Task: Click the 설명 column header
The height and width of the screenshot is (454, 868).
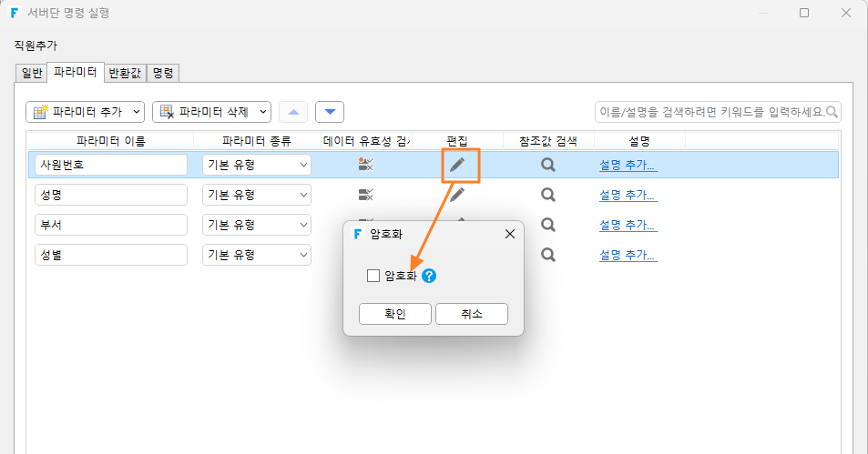Action: coord(639,141)
